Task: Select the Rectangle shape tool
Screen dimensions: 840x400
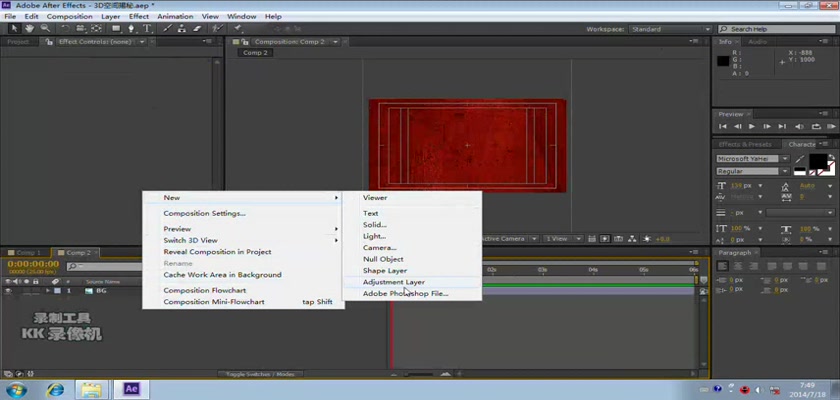Action: (x=116, y=29)
